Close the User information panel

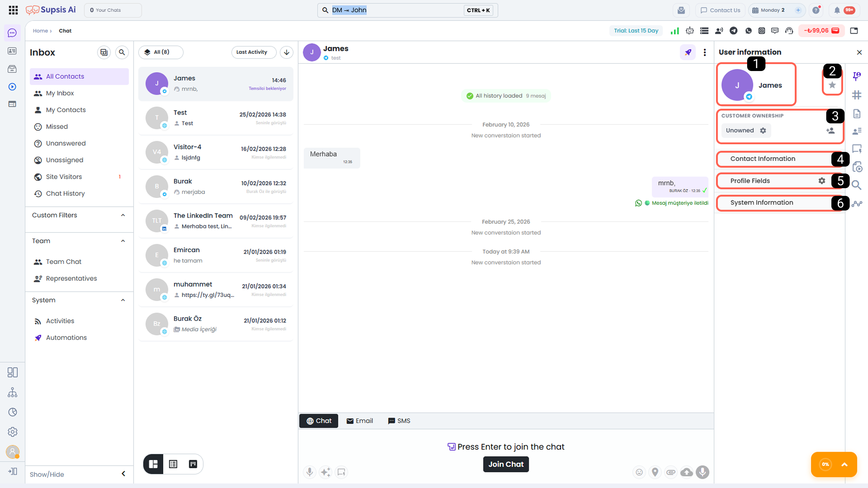[859, 52]
